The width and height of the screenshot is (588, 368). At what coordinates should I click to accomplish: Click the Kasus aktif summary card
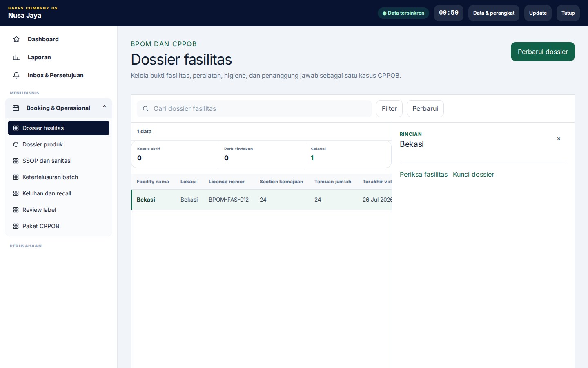click(x=175, y=154)
